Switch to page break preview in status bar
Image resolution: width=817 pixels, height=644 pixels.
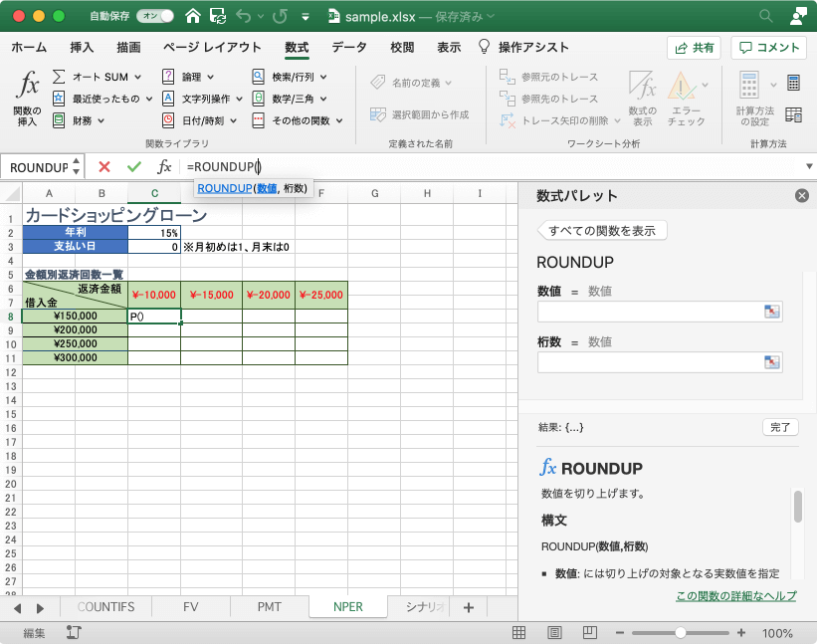[590, 632]
